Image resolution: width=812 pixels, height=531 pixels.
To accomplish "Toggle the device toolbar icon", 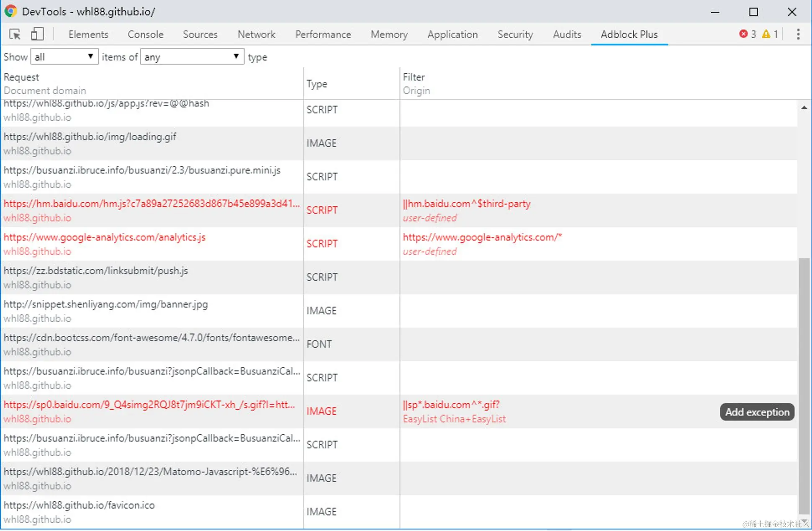I will point(37,34).
